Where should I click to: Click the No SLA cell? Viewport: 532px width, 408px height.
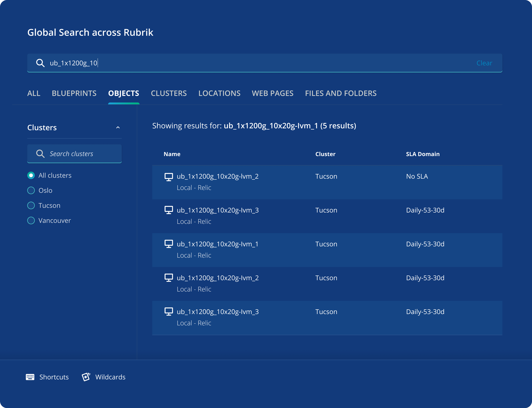[x=417, y=176]
